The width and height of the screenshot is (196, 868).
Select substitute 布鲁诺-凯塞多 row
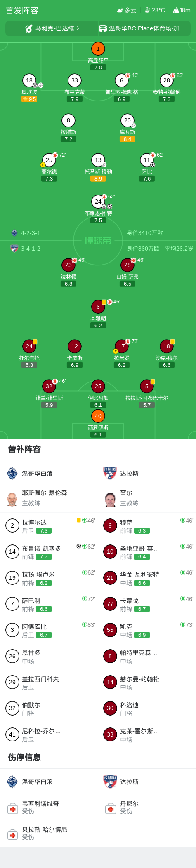tap(49, 552)
